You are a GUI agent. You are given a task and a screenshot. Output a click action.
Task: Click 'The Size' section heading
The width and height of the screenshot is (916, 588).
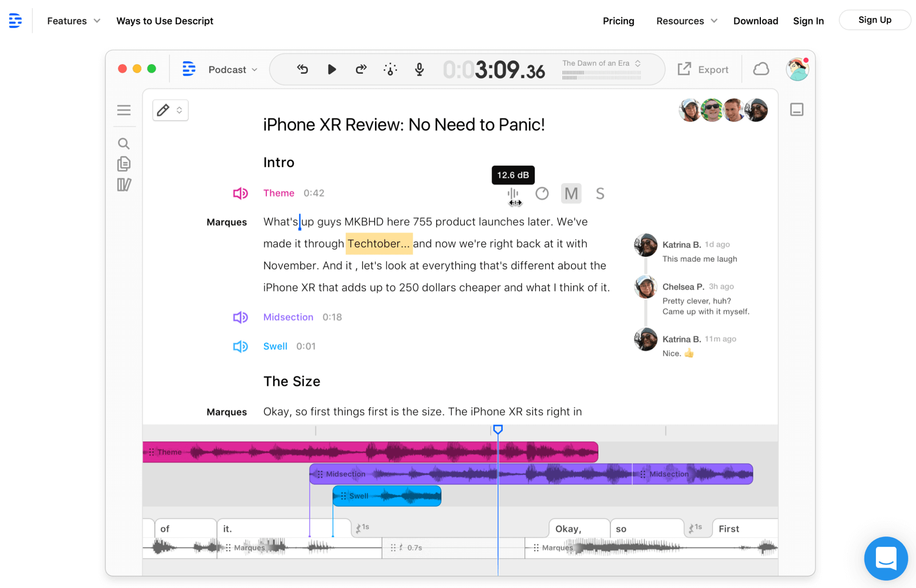pos(292,381)
